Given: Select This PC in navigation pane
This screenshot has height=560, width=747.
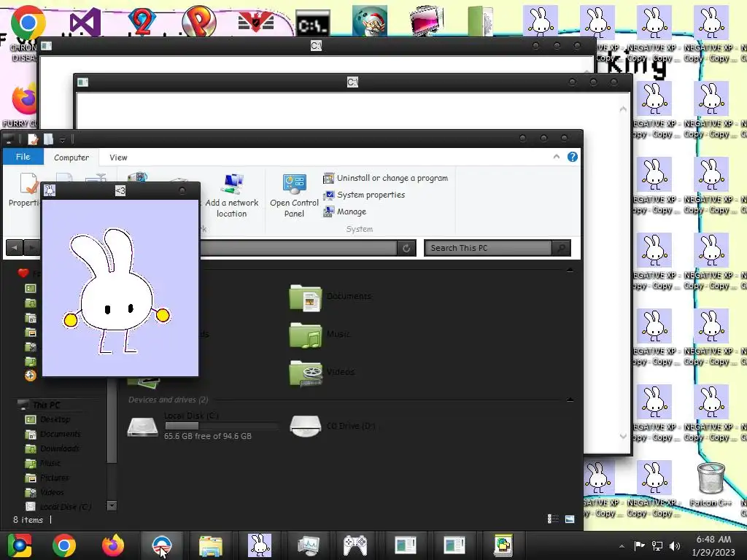Looking at the screenshot, I should click(46, 405).
